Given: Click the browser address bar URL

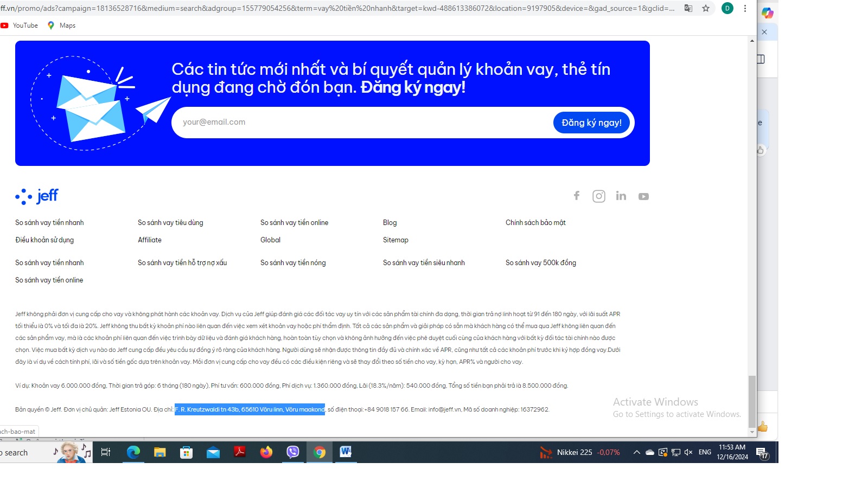Looking at the screenshot, I should 337,8.
